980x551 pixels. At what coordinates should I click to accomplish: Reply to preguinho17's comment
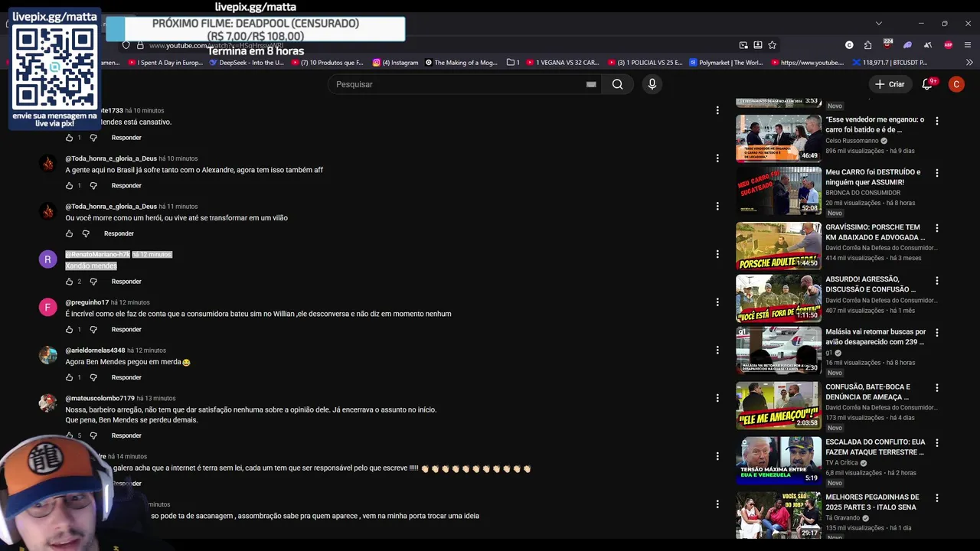pos(126,330)
